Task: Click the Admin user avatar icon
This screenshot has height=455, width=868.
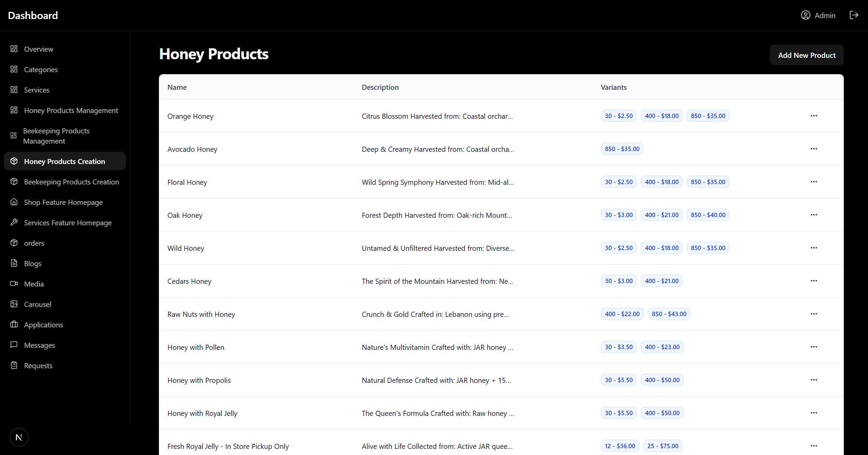Action: [x=806, y=15]
